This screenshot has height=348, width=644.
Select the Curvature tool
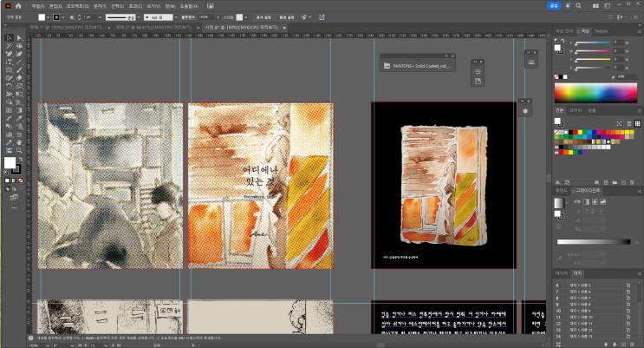pyautogui.click(x=19, y=54)
